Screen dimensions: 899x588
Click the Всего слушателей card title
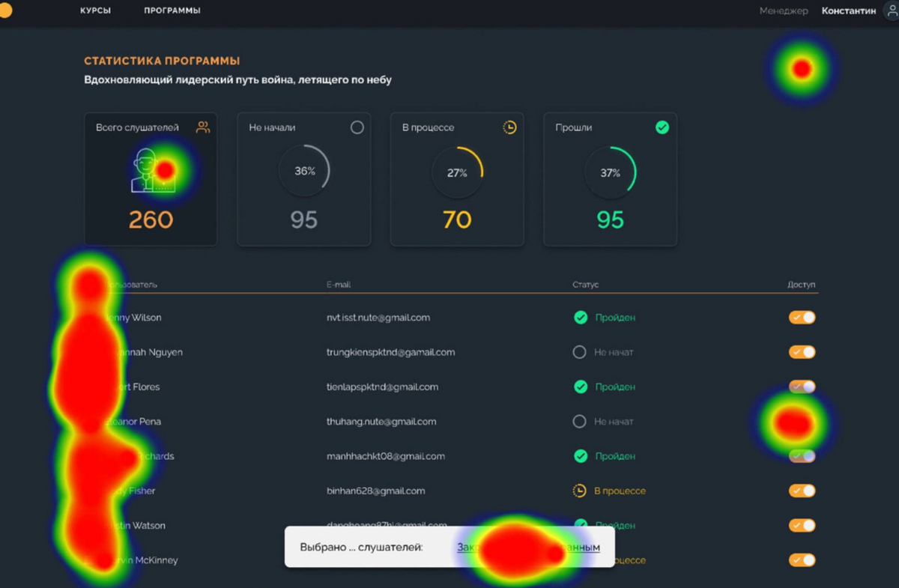click(x=137, y=127)
